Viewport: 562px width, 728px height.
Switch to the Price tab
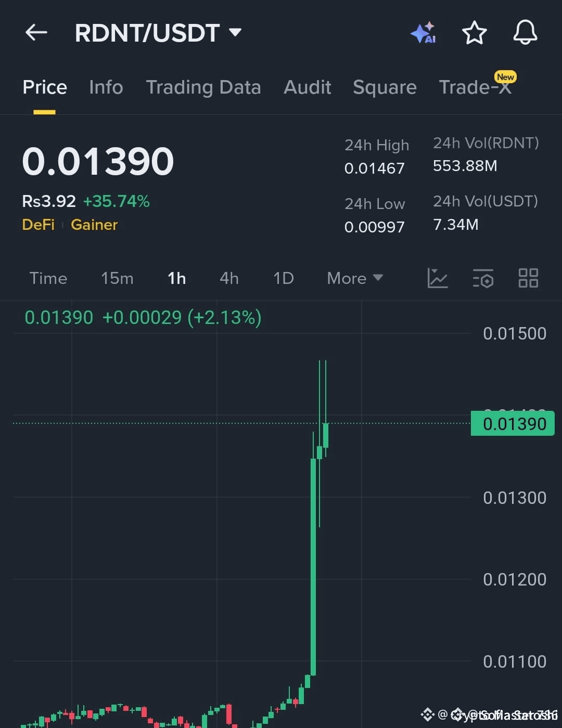tap(45, 87)
